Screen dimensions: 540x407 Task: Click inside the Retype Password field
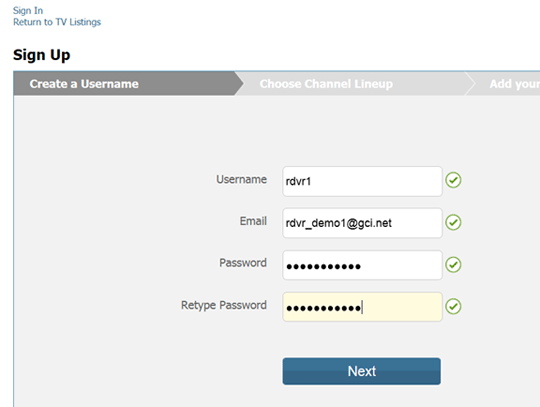click(x=362, y=307)
